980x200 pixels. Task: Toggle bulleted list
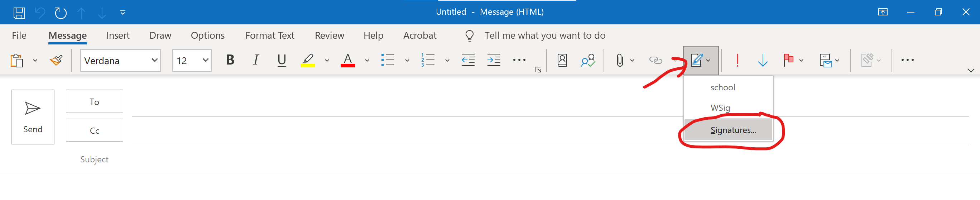388,60
